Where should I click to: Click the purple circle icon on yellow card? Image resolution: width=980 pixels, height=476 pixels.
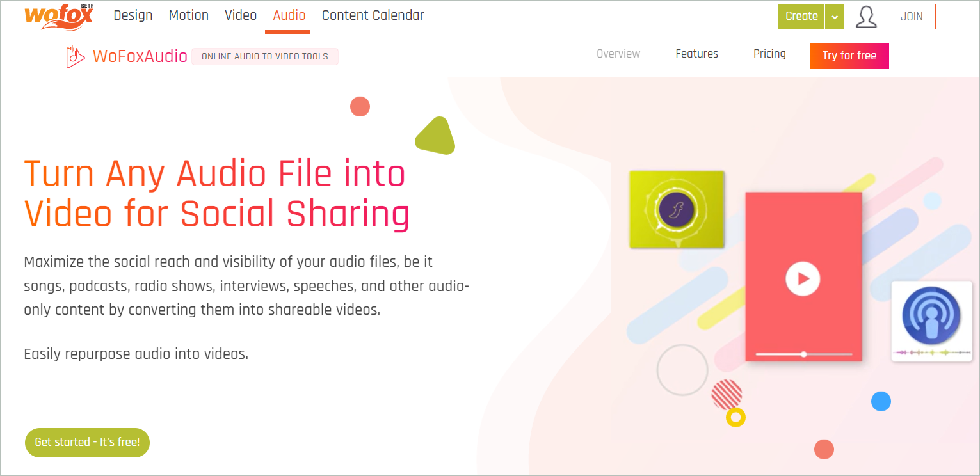tap(677, 209)
